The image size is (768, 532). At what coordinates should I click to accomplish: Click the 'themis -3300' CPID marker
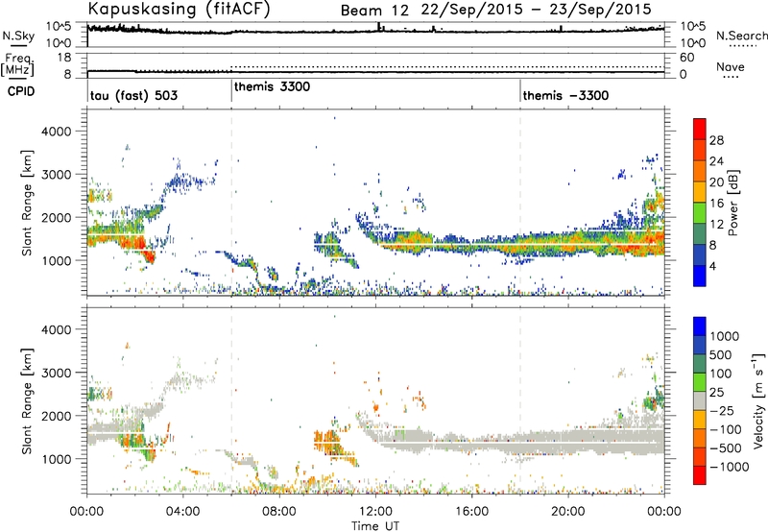pyautogui.click(x=565, y=95)
